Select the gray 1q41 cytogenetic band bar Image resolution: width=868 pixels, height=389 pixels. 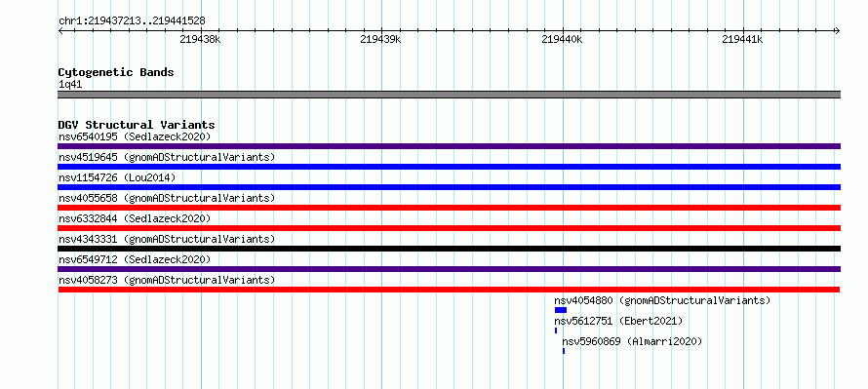click(x=449, y=95)
